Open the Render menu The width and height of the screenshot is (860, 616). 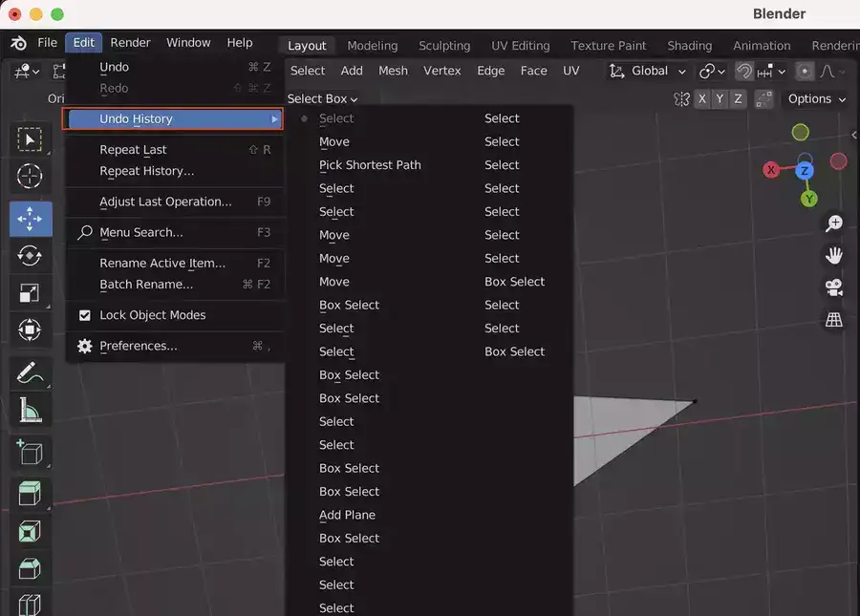[130, 43]
